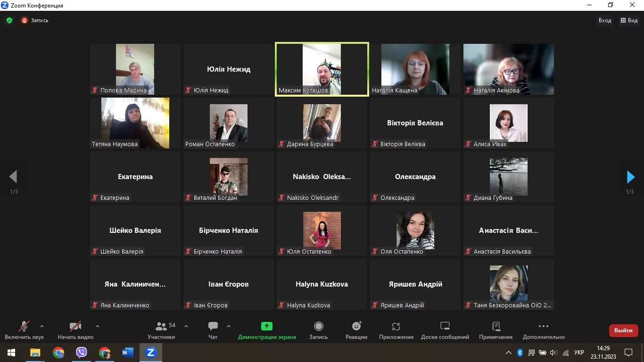644x362 pixels.
Task: Unmute microphone with Включить звук
Action: click(24, 329)
